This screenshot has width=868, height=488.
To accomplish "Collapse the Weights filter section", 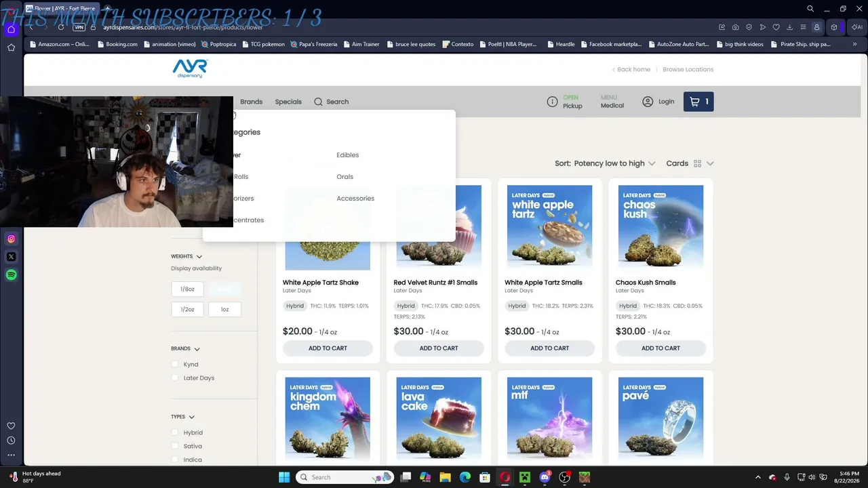I will pyautogui.click(x=186, y=256).
